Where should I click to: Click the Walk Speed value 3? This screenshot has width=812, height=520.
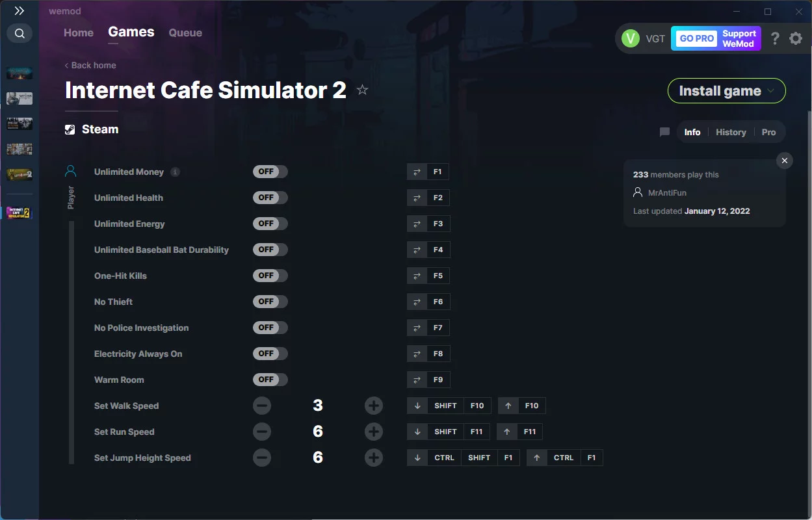tap(318, 406)
